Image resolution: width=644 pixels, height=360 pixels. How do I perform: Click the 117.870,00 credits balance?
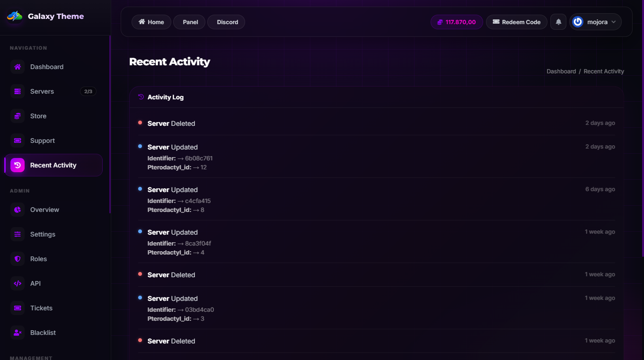[456, 22]
